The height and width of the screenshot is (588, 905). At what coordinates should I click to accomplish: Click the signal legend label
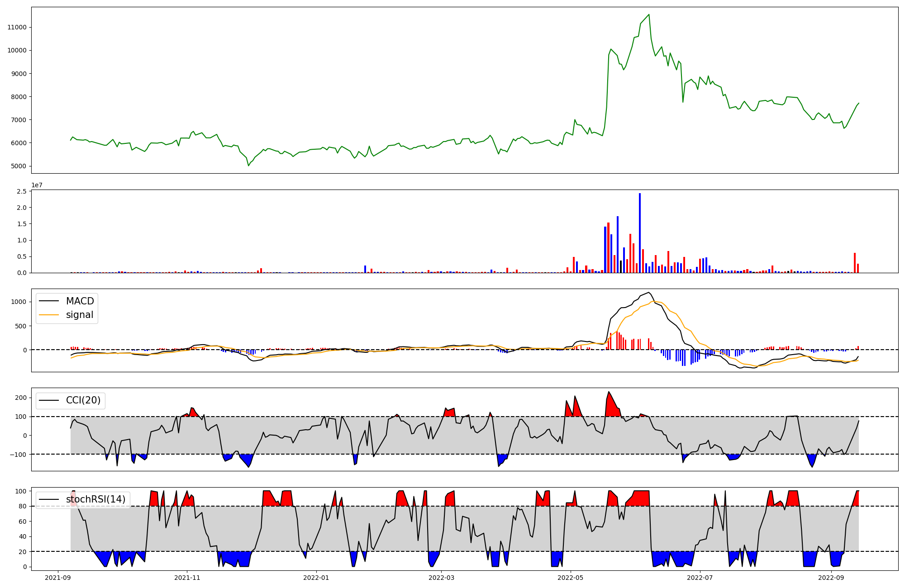pyautogui.click(x=79, y=315)
